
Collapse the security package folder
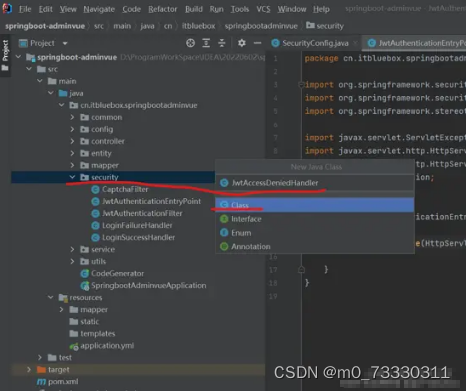[72, 177]
